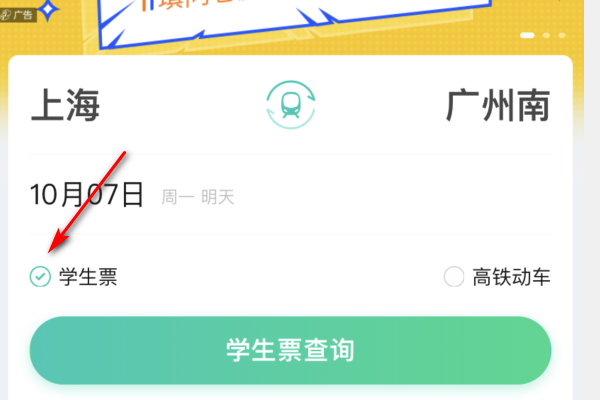This screenshot has width=600, height=400.
Task: Click the 学生票 text label
Action: [88, 277]
